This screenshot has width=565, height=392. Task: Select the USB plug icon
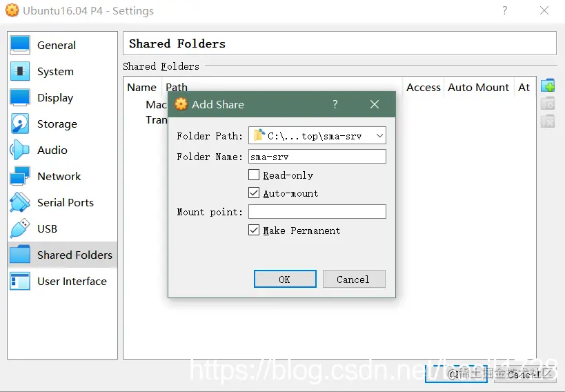pos(20,228)
